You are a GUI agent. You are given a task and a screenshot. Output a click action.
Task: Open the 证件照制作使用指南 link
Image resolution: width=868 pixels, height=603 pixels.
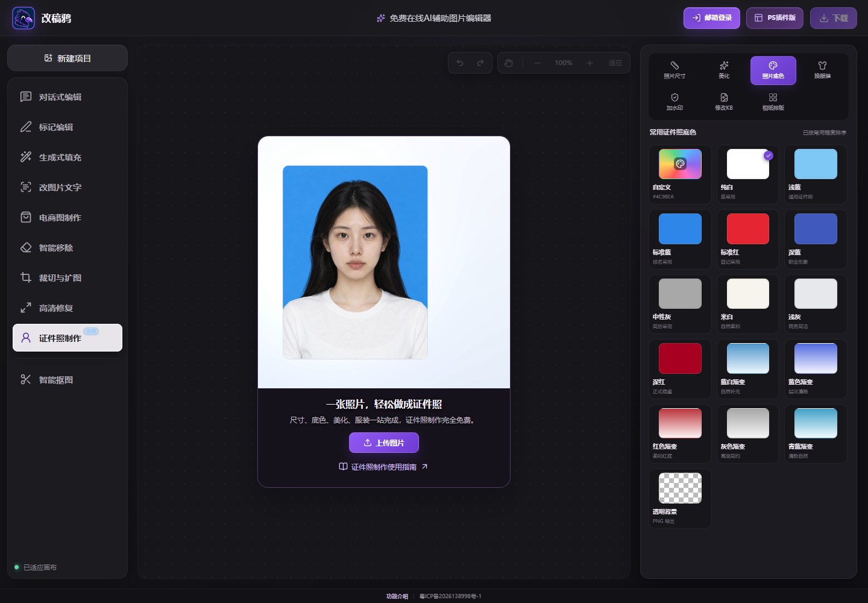(x=383, y=467)
